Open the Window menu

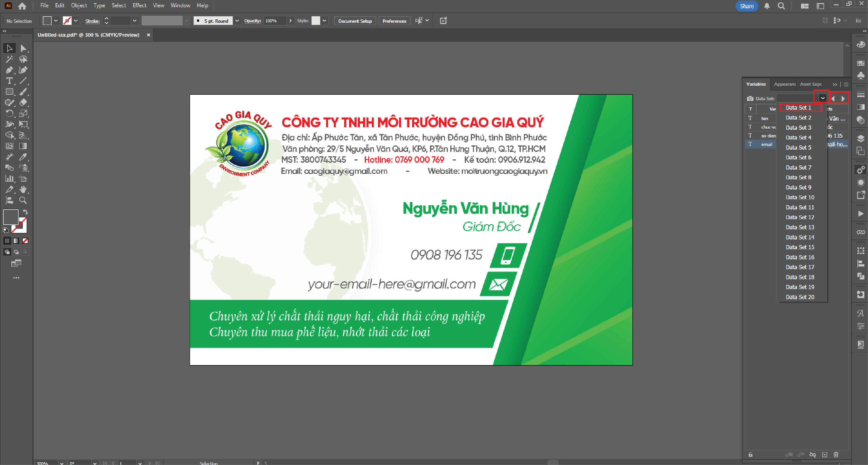pyautogui.click(x=180, y=5)
